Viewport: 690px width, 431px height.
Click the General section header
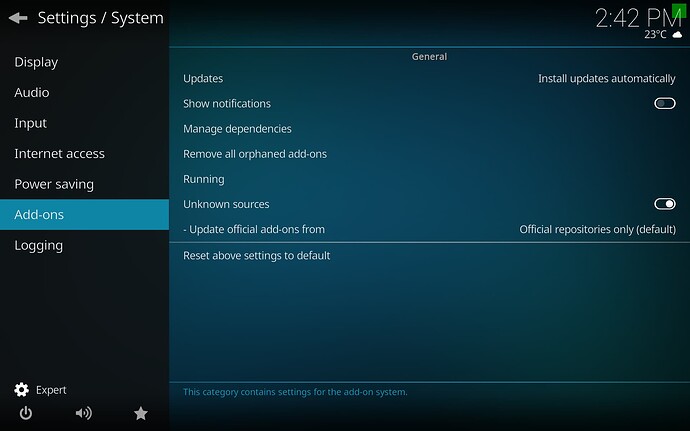429,56
